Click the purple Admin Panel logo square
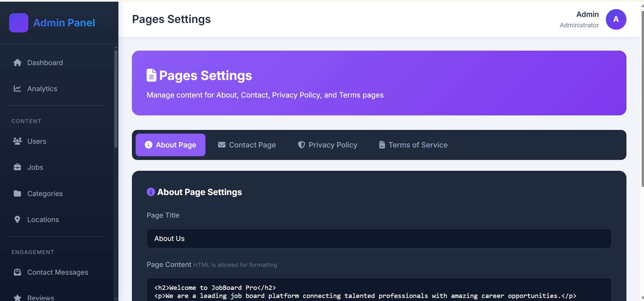Image resolution: width=644 pixels, height=301 pixels. click(x=19, y=23)
